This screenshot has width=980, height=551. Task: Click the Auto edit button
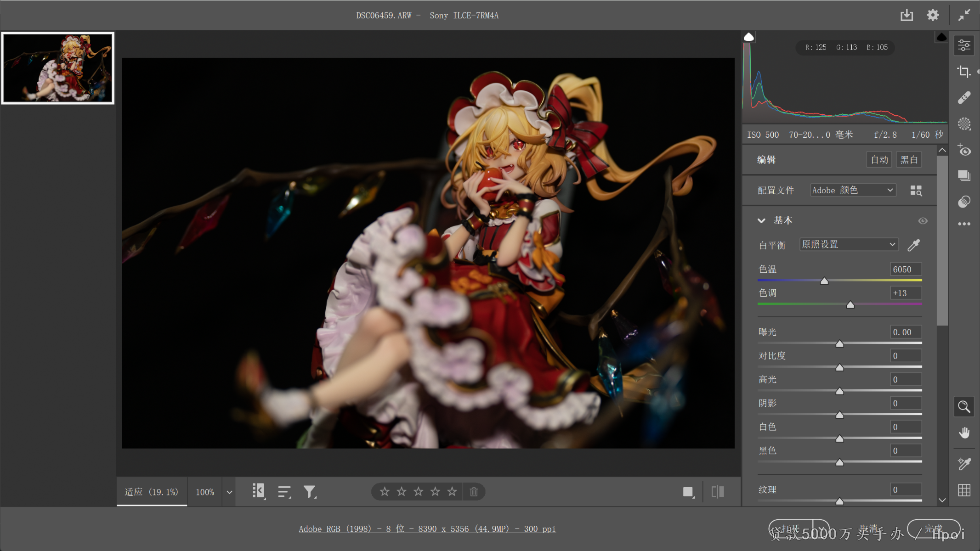[879, 160]
